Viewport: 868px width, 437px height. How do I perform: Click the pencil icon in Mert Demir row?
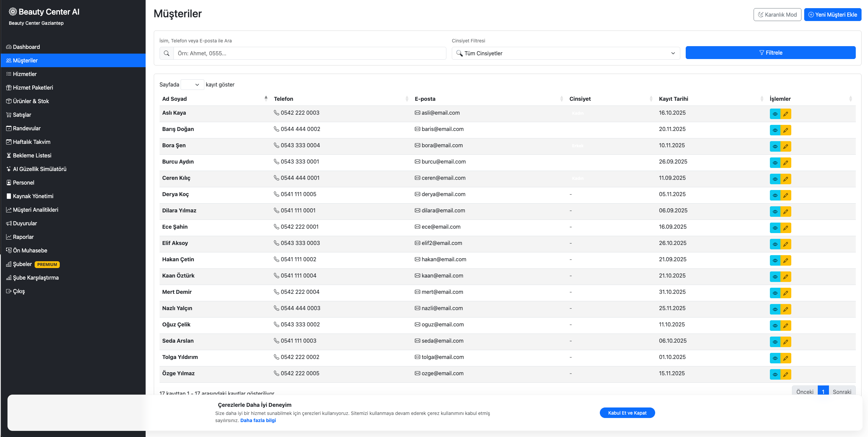(786, 293)
